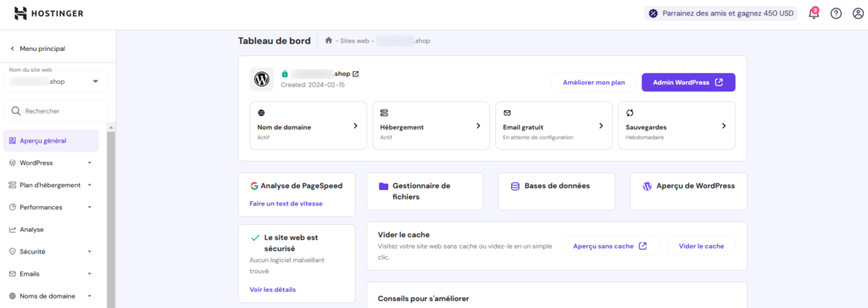
Task: Click Faire un test de vitesse link
Action: (287, 204)
